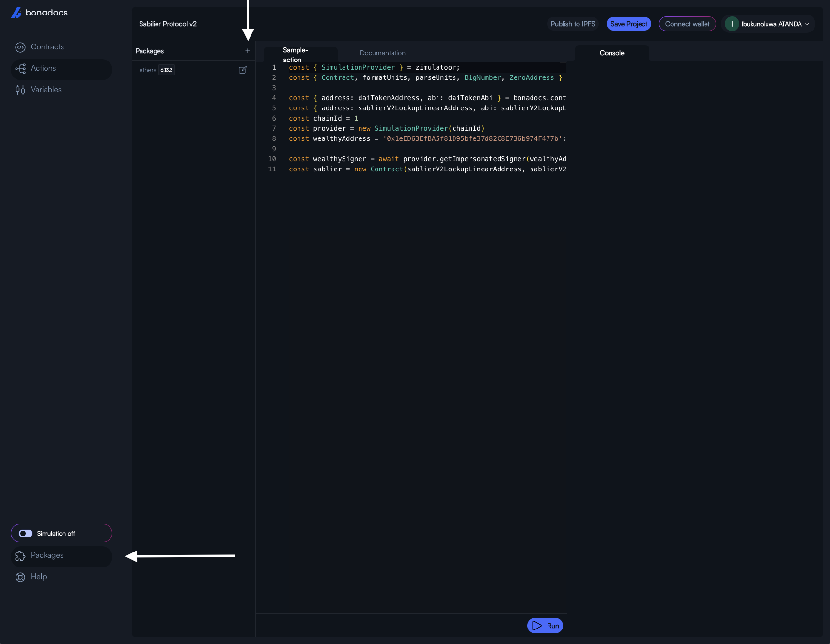The height and width of the screenshot is (644, 830).
Task: Edit the ethers package version
Action: point(243,70)
